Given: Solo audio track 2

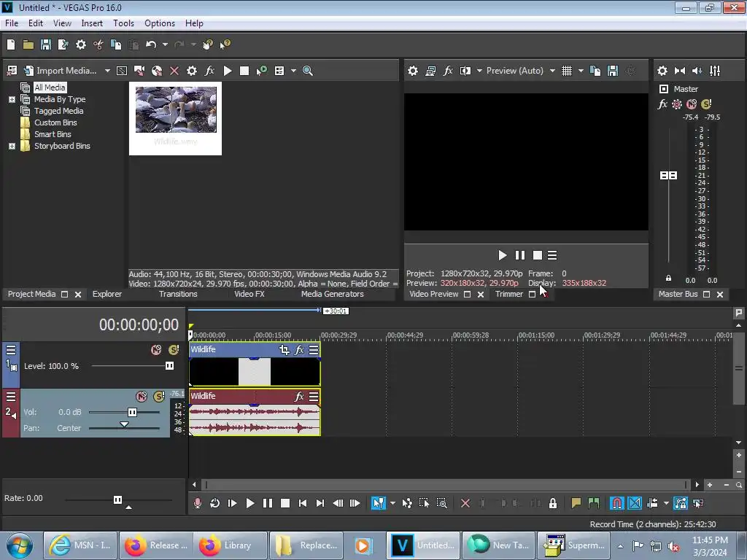Looking at the screenshot, I should point(158,397).
